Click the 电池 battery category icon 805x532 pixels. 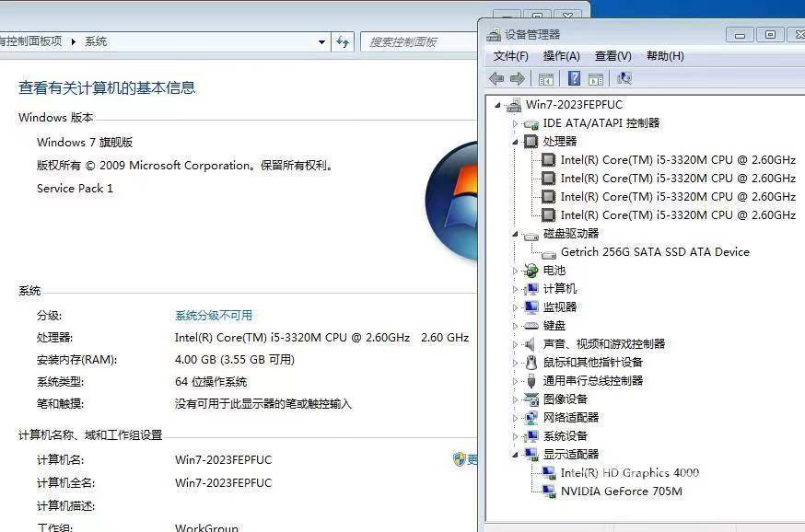coord(531,271)
